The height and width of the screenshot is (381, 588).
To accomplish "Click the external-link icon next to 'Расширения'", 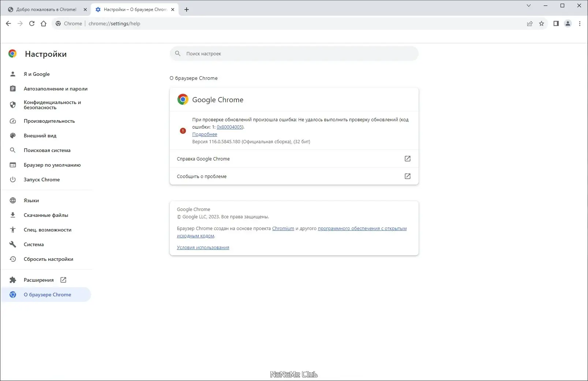I will [x=63, y=280].
